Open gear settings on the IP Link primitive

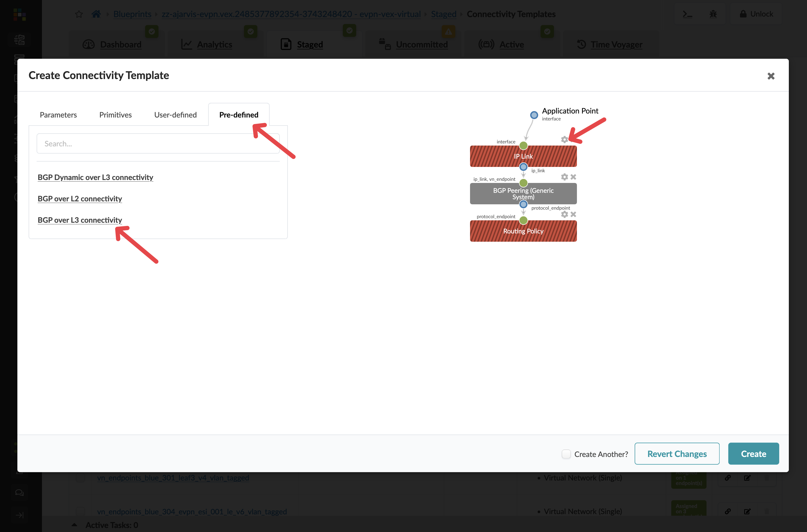click(x=564, y=139)
